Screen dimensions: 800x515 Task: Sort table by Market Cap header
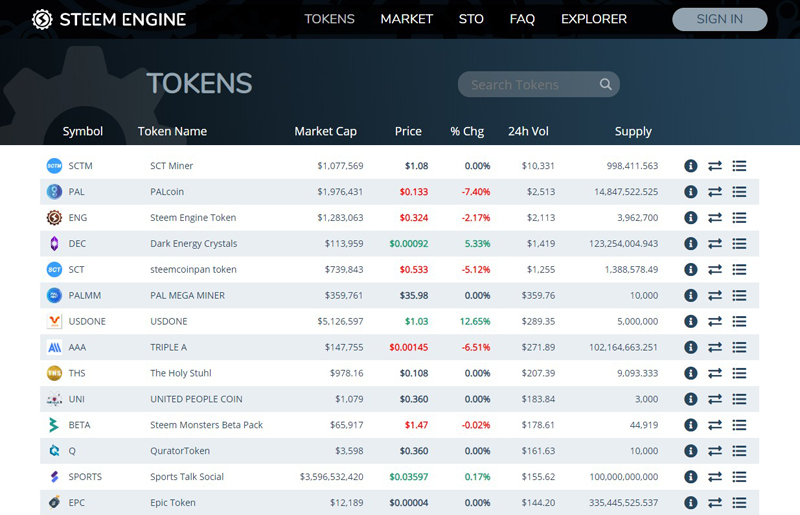coord(325,131)
